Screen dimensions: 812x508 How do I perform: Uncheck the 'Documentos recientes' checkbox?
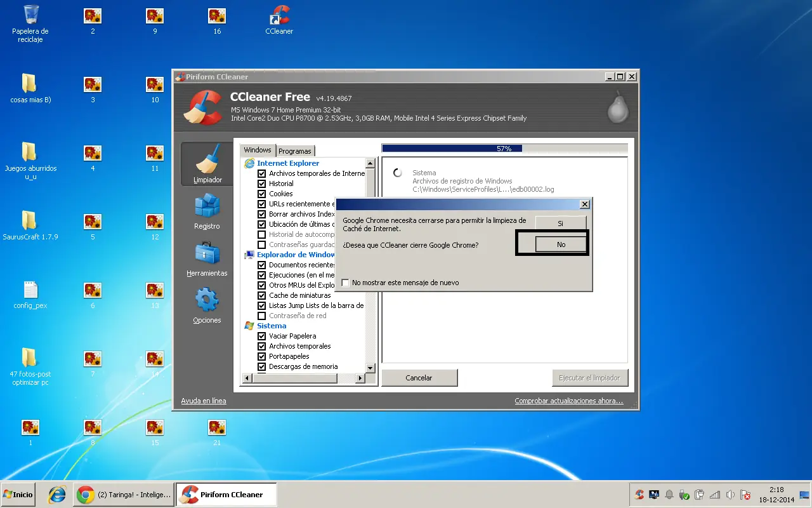coord(262,265)
